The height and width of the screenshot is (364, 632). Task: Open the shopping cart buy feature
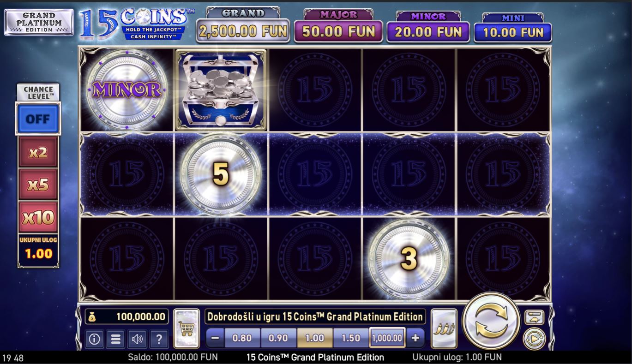click(x=187, y=328)
